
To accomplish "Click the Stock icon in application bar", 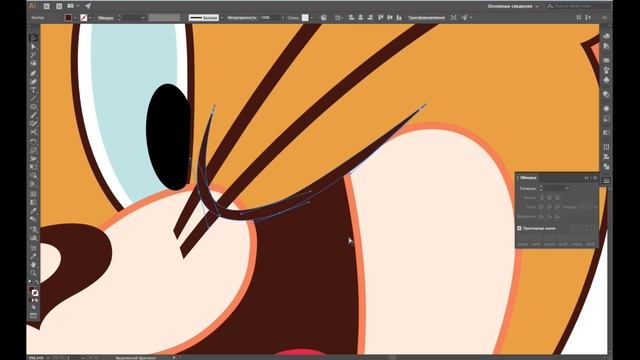I will point(59,6).
